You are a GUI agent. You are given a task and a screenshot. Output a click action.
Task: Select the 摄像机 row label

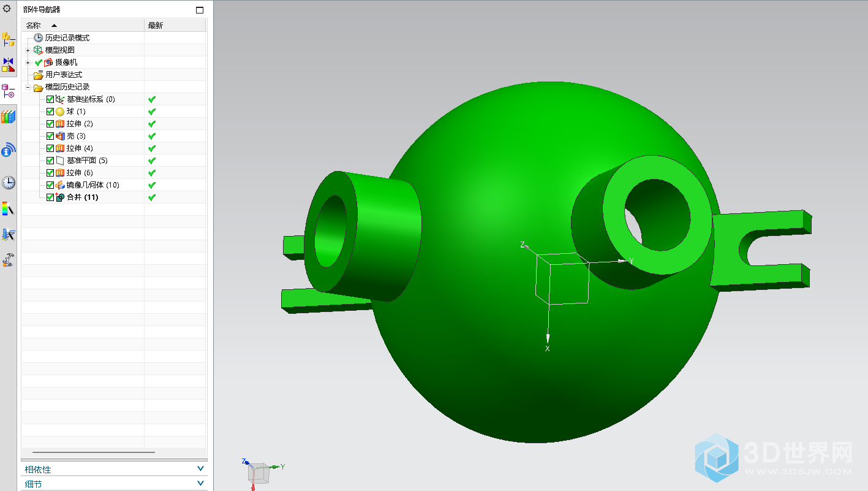pos(66,63)
